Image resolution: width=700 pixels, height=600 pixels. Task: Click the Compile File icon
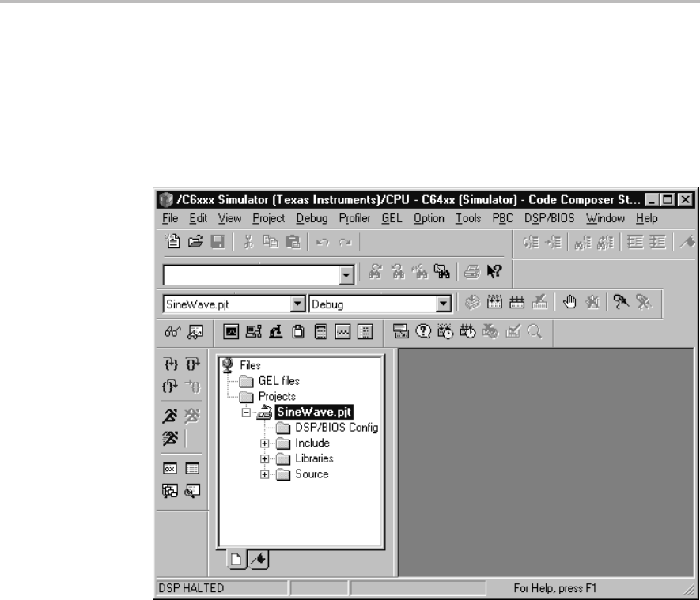point(472,303)
